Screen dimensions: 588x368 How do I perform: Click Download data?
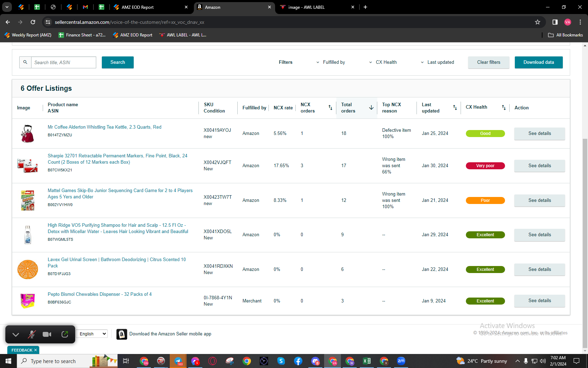tap(539, 62)
